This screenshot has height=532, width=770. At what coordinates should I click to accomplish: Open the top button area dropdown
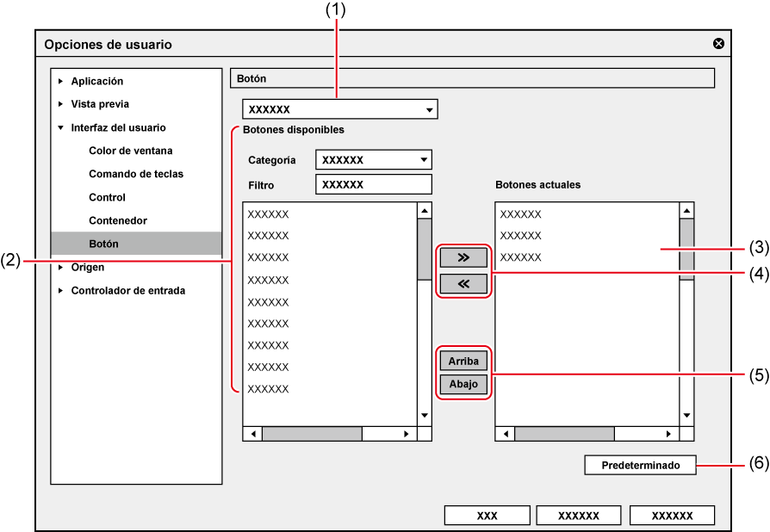click(x=429, y=110)
